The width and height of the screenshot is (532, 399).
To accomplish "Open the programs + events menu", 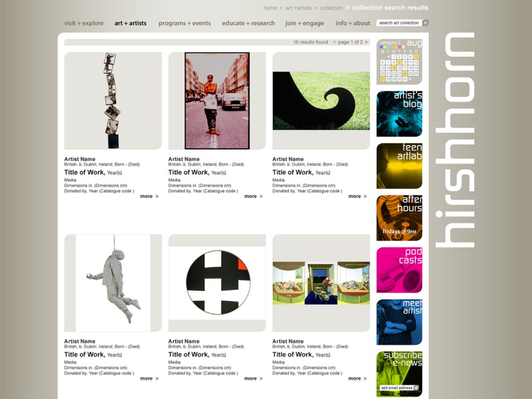I will pos(184,23).
